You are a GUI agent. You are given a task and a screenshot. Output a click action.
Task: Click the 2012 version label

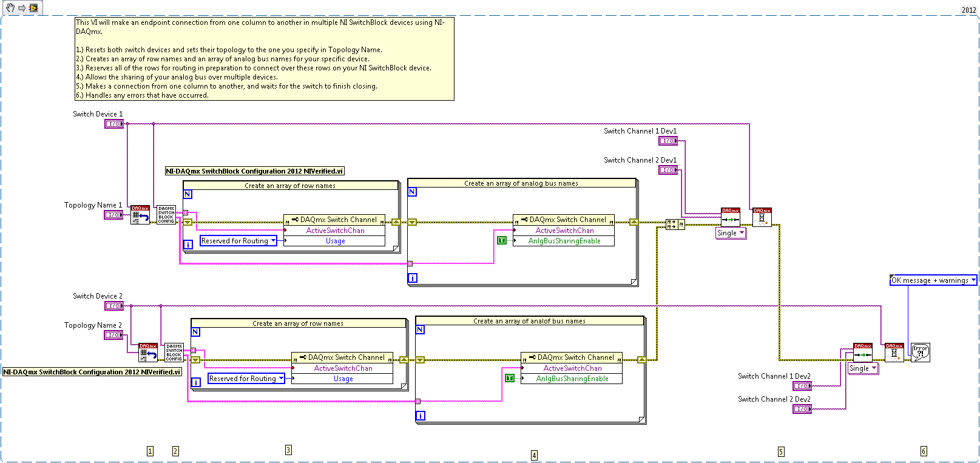click(x=969, y=10)
